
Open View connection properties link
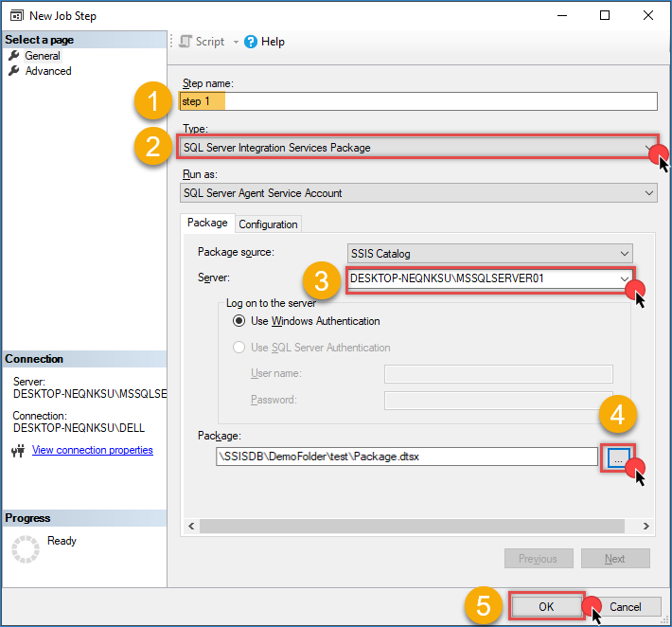92,451
